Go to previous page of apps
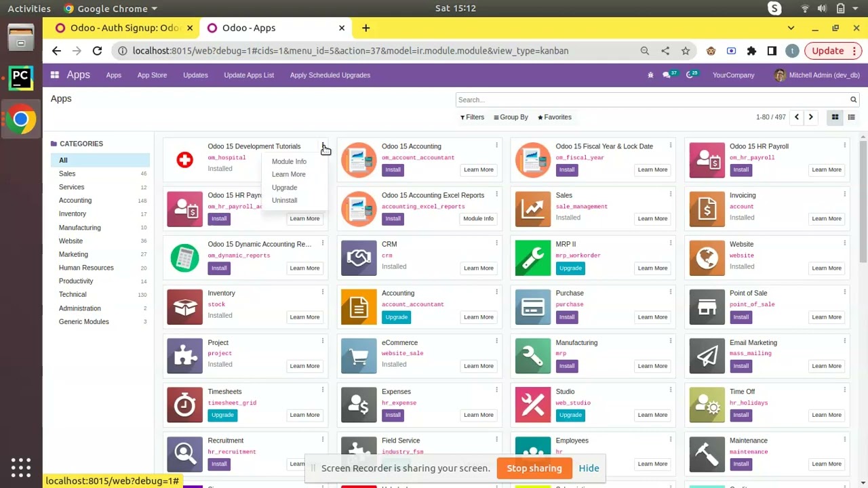Viewport: 868px width, 488px height. click(x=797, y=117)
